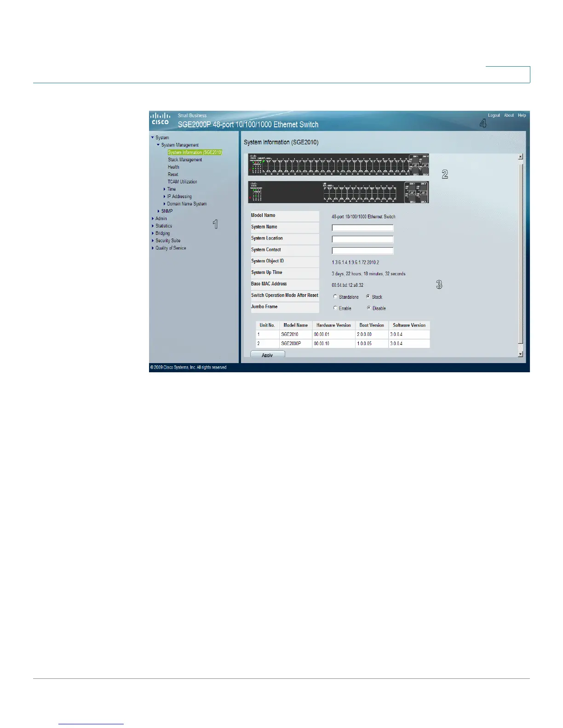
Task: Click the Unit No. column header
Action: (267, 325)
